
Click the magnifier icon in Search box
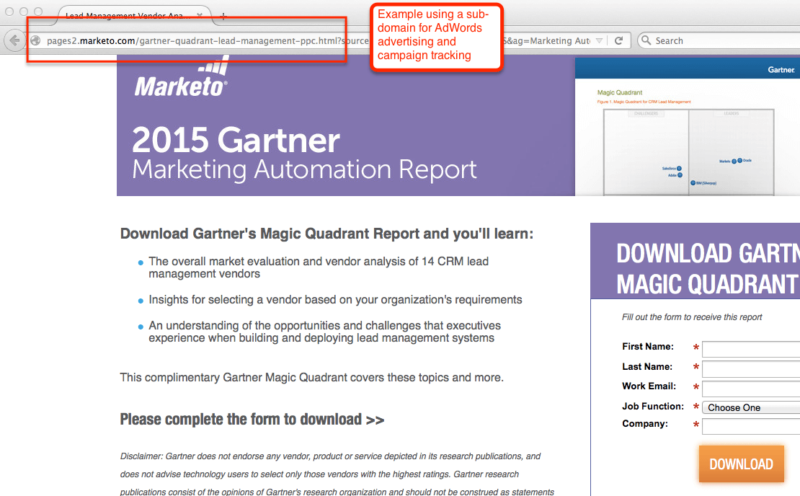click(x=646, y=40)
